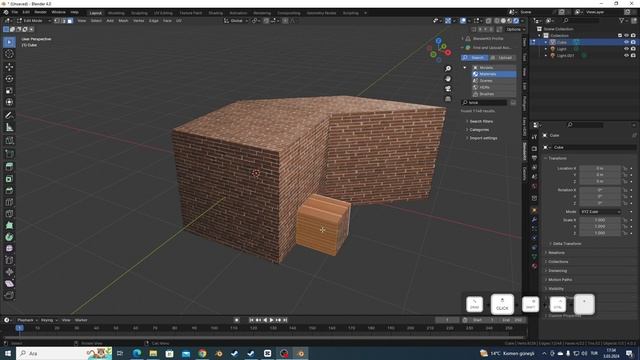Enable face select mode
640x360 pixels.
point(70,20)
